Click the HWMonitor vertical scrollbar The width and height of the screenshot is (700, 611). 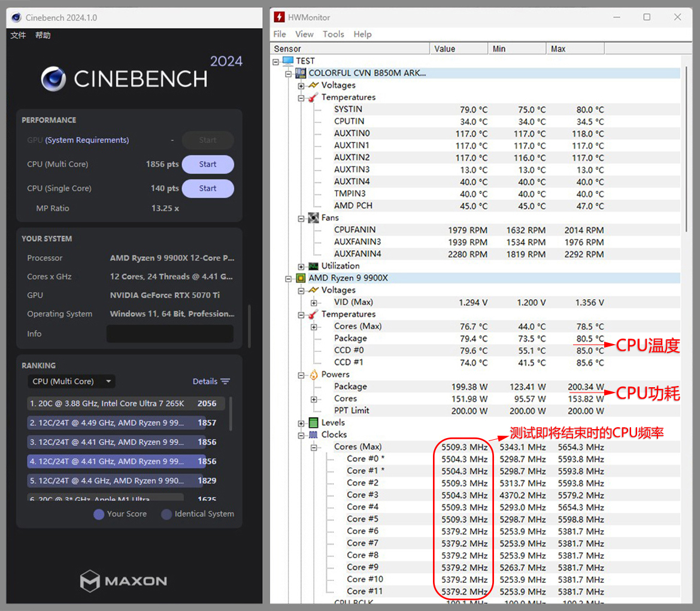[x=687, y=149]
